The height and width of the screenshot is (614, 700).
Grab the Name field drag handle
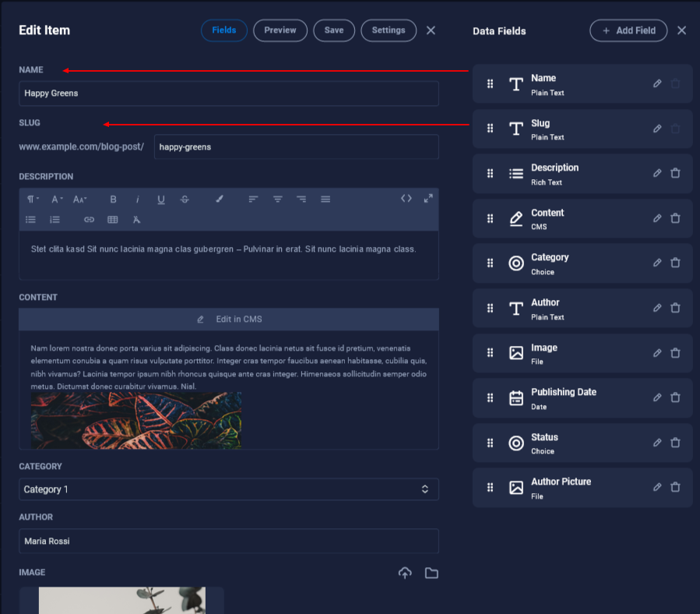click(x=491, y=84)
